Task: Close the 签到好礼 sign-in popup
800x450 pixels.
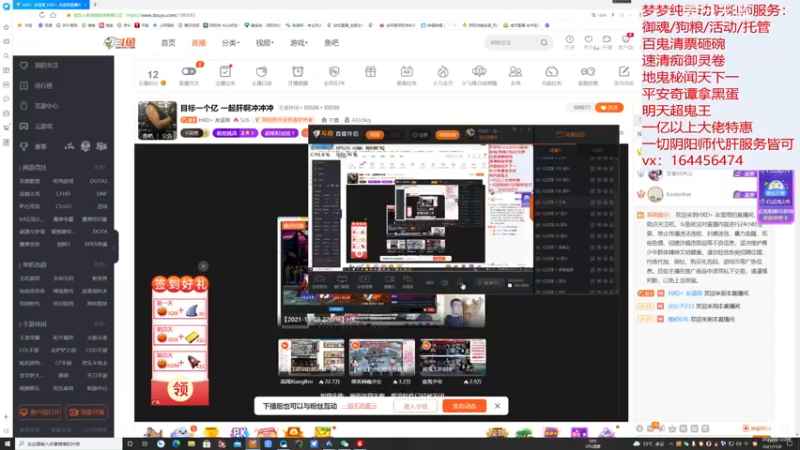Action: [x=203, y=266]
